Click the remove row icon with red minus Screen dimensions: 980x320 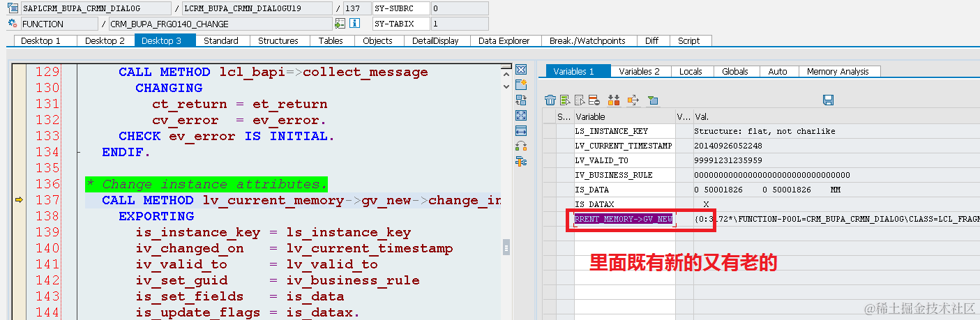594,100
